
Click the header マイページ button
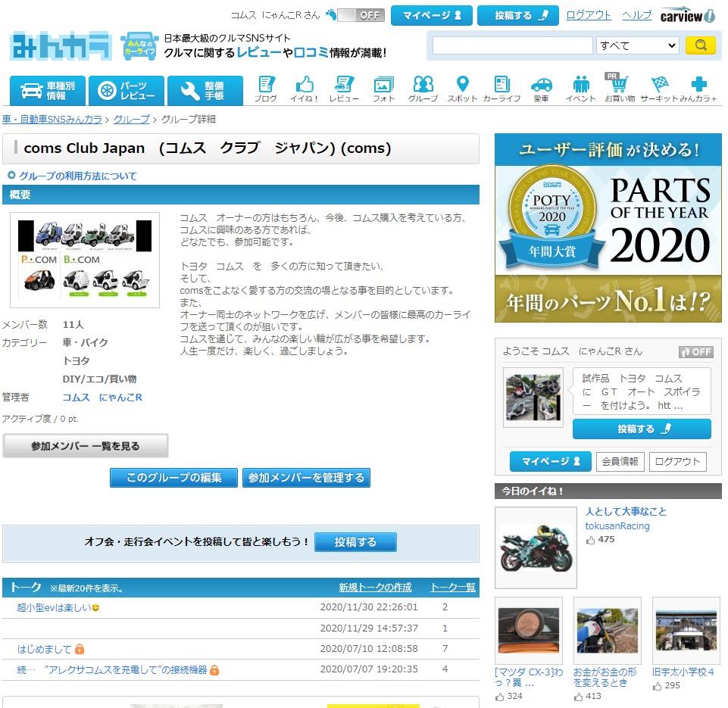coord(432,15)
